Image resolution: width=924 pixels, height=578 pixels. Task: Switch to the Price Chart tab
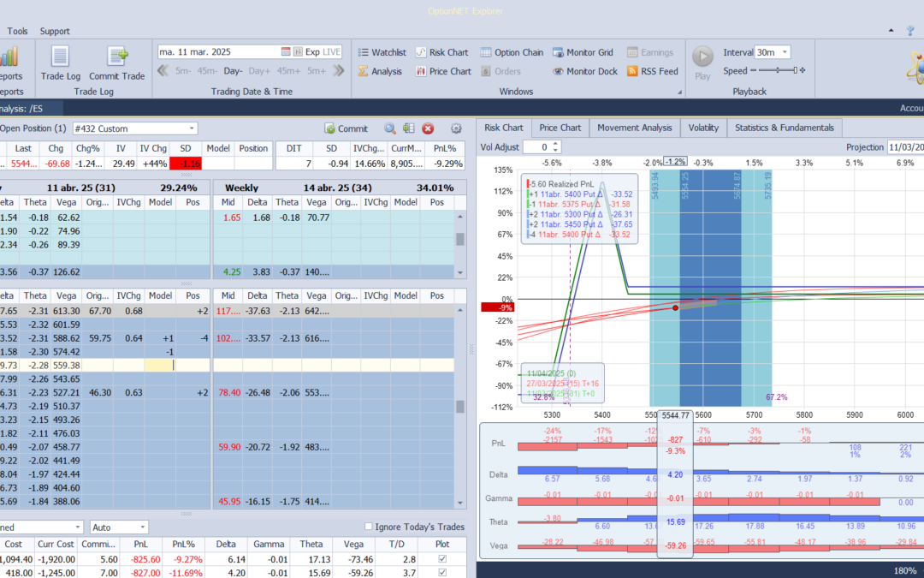pos(560,128)
